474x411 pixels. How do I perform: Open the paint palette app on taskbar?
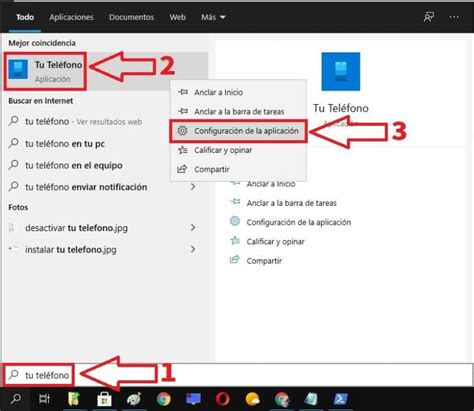[134, 399]
